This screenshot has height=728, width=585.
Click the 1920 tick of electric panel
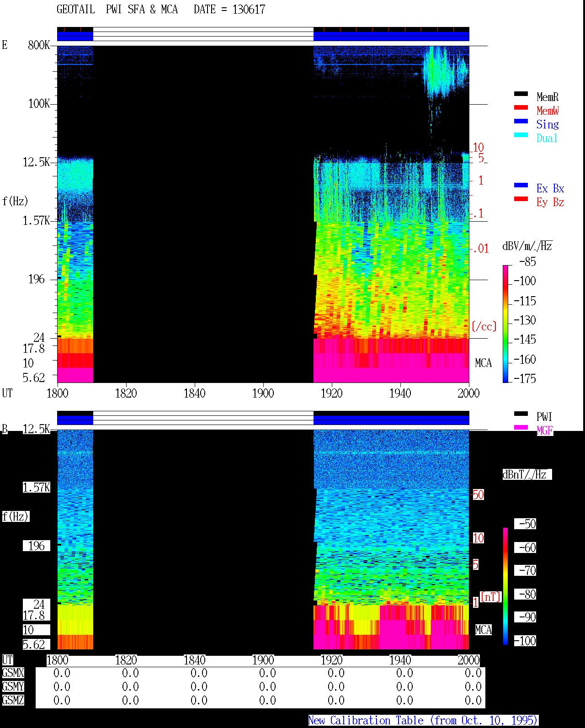[x=331, y=393]
